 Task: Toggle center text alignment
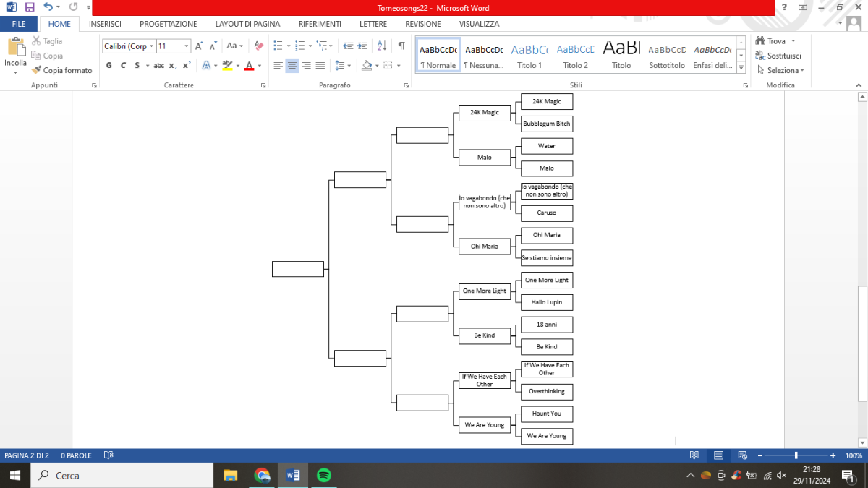[x=292, y=65]
